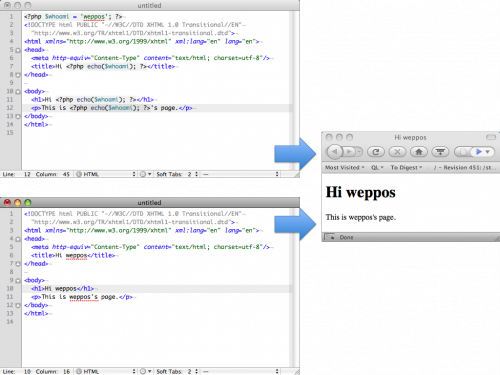Open HTML language dropdown in editor at Line 10
Image resolution: width=500 pixels, height=375 pixels.
point(106,371)
